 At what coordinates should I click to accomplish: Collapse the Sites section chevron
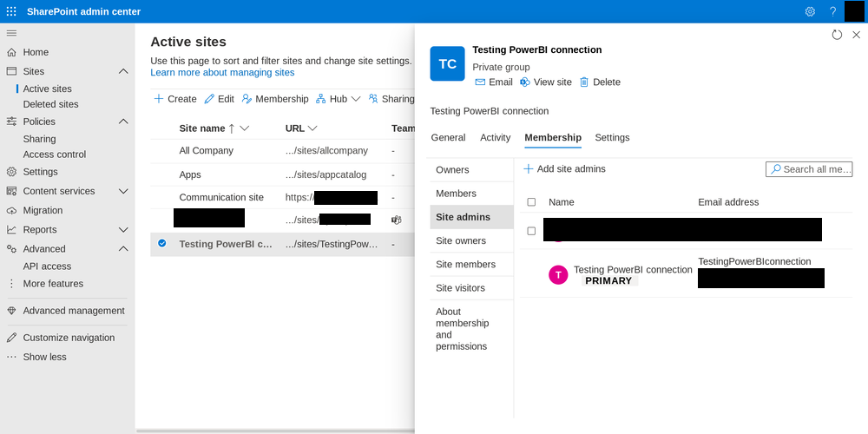tap(123, 71)
